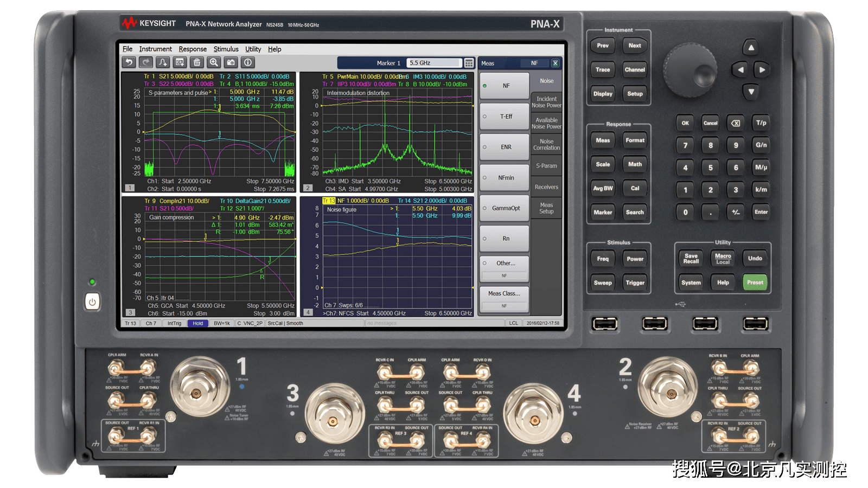This screenshot has height=488, width=868.
Task: Push the Cal hardware key
Action: [635, 188]
